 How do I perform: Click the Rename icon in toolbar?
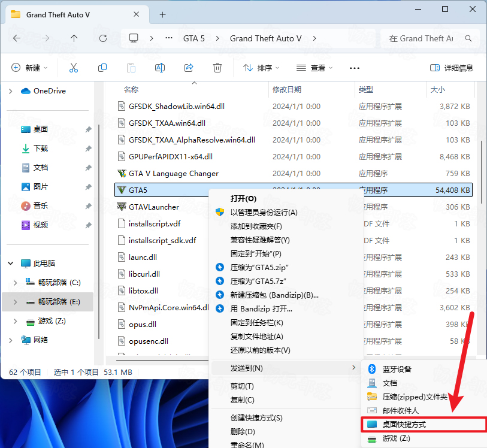coord(160,68)
